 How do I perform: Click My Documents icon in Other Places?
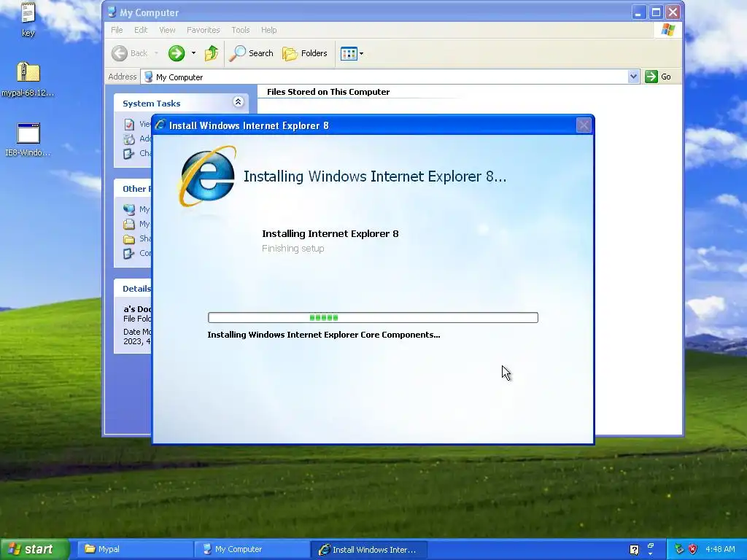pos(129,225)
